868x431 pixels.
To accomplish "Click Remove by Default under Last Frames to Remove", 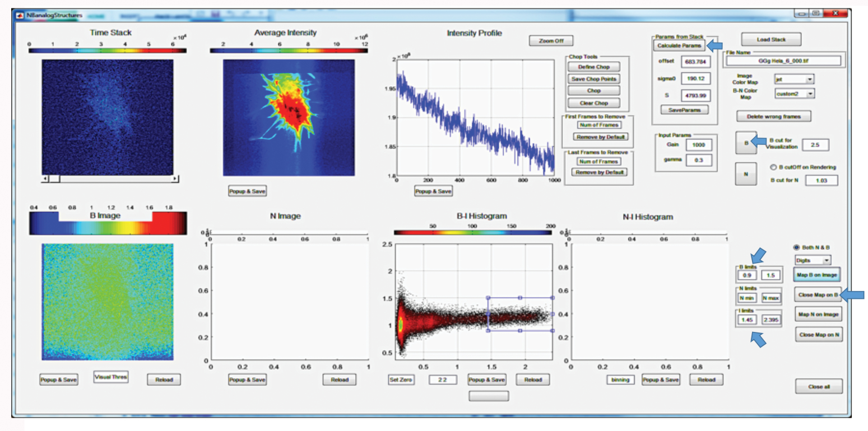I will 598,172.
